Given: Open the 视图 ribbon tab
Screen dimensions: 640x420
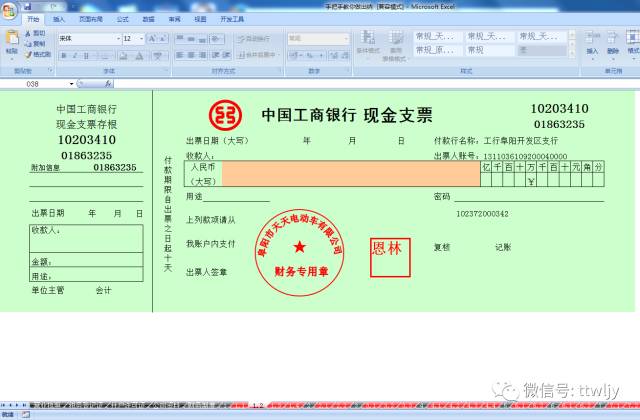Looking at the screenshot, I should (x=200, y=19).
